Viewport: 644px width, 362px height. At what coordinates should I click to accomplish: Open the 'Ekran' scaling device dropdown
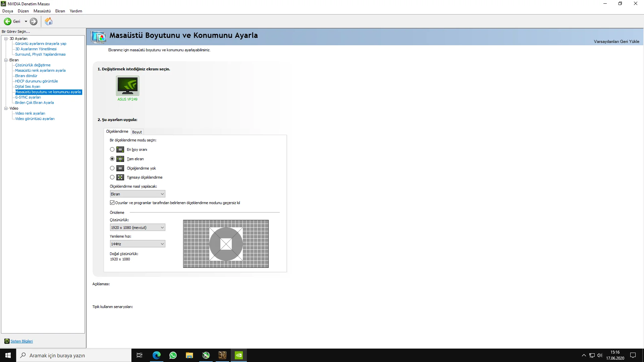tap(138, 194)
